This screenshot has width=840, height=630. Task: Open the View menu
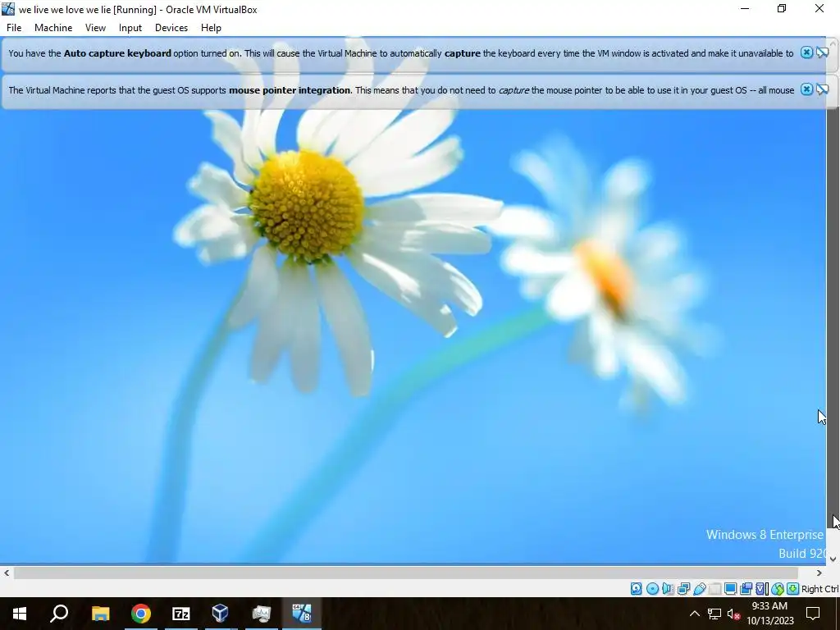[95, 28]
